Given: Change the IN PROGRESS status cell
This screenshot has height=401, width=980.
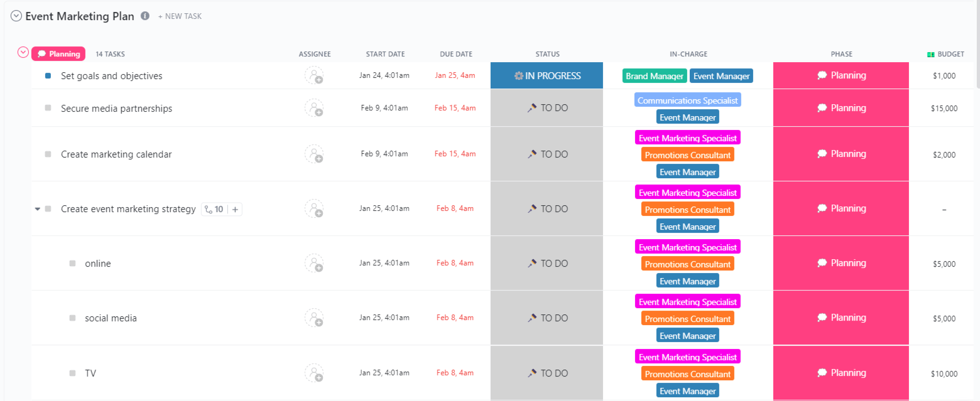Looking at the screenshot, I should coord(547,76).
